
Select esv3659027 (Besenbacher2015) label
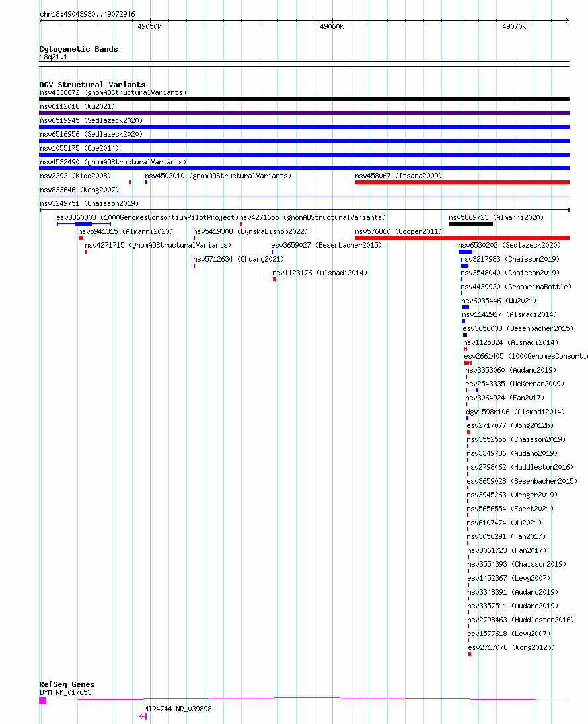[x=326, y=245]
